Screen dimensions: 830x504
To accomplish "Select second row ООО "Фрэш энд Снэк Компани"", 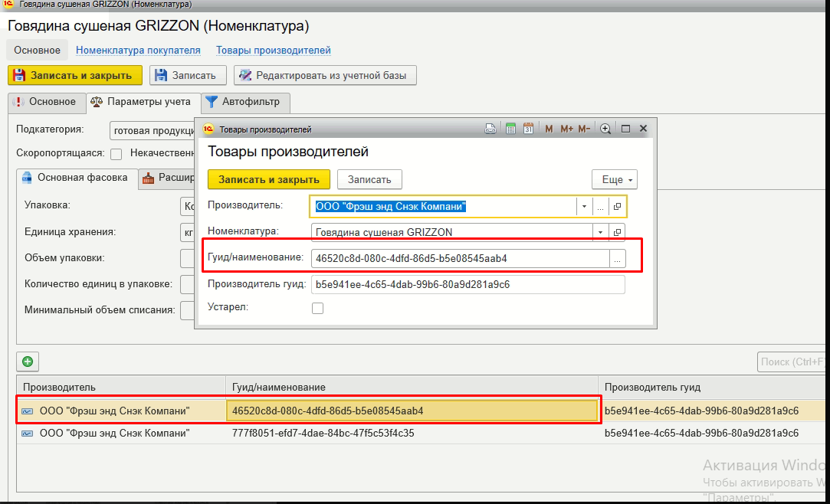I will [x=121, y=433].
